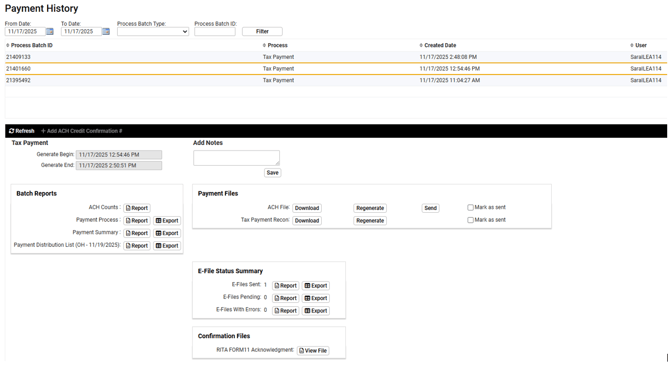This screenshot has height=365, width=670.
Task: Open the E-Files With Errors Report
Action: pyautogui.click(x=285, y=311)
